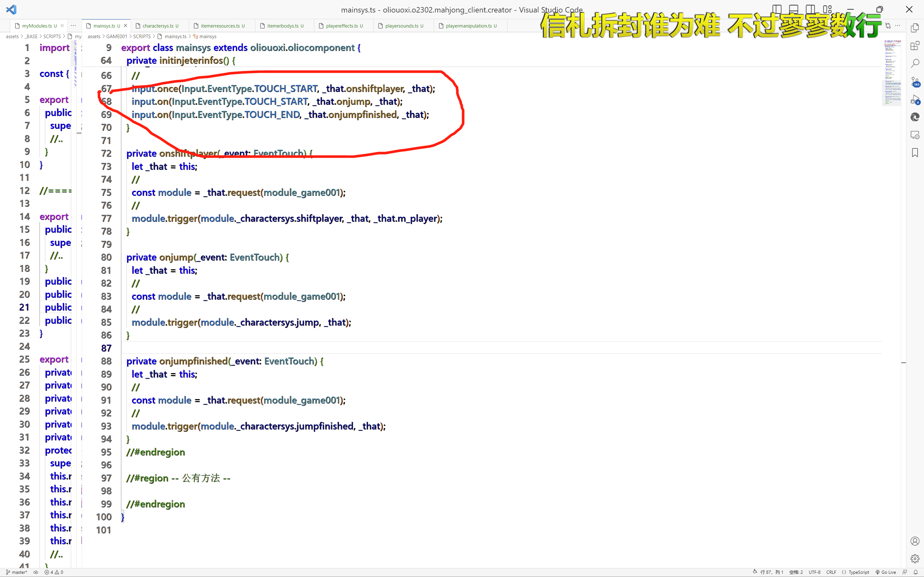The image size is (924, 577).
Task: Toggle the secondary side bar layout button
Action: [810, 9]
